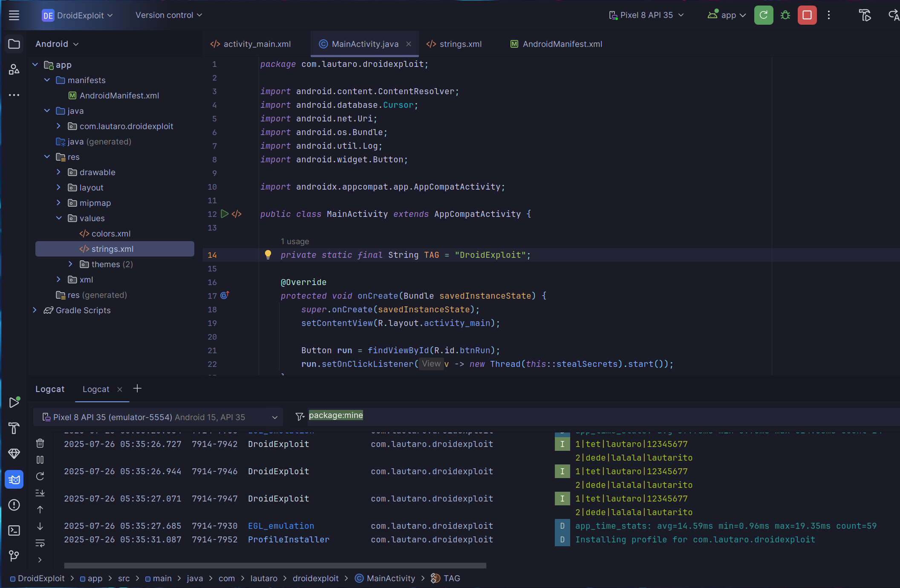Click the TAG breadcrumb

click(446, 578)
